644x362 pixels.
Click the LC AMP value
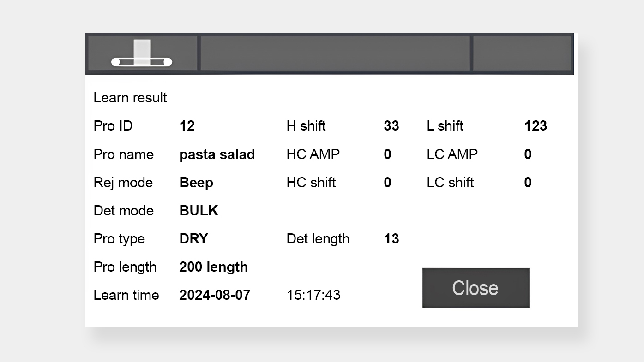pyautogui.click(x=528, y=154)
